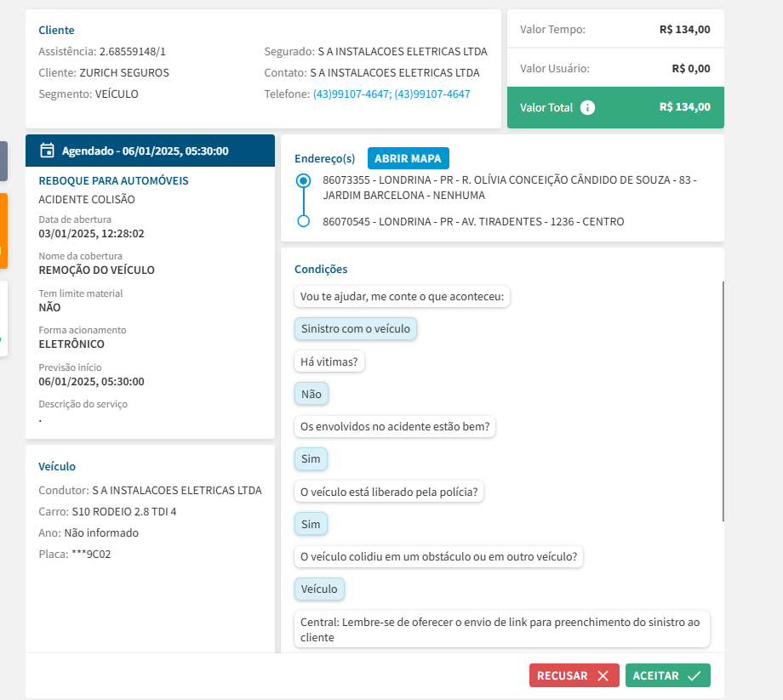Image resolution: width=783 pixels, height=700 pixels.
Task: Open the map with ABRIR MAPA
Action: point(408,158)
